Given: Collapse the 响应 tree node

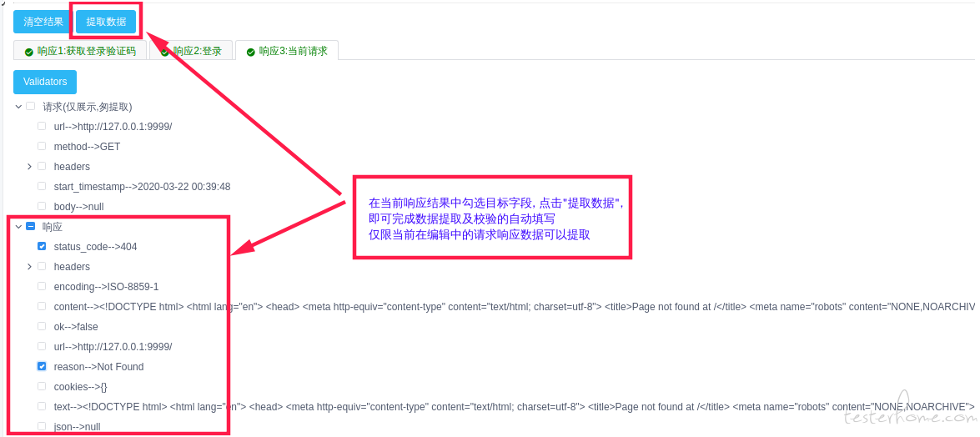Looking at the screenshot, I should click(x=18, y=226).
